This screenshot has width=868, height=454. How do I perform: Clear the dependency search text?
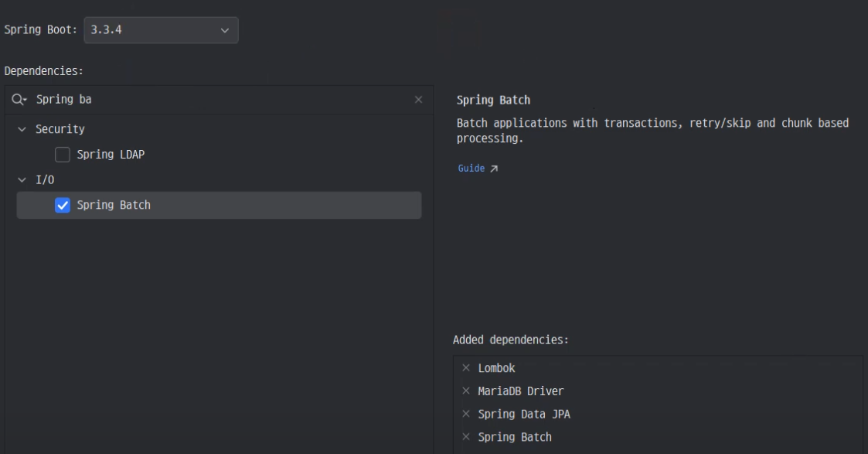(418, 100)
